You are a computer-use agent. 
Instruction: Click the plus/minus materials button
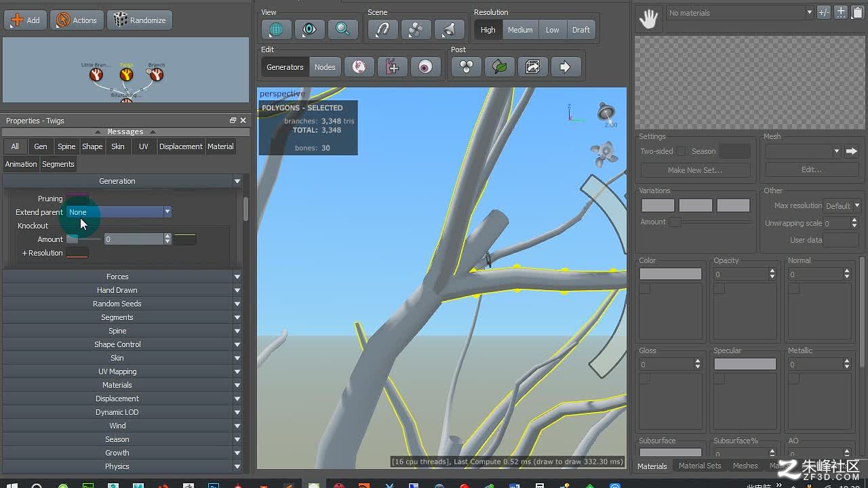(824, 12)
